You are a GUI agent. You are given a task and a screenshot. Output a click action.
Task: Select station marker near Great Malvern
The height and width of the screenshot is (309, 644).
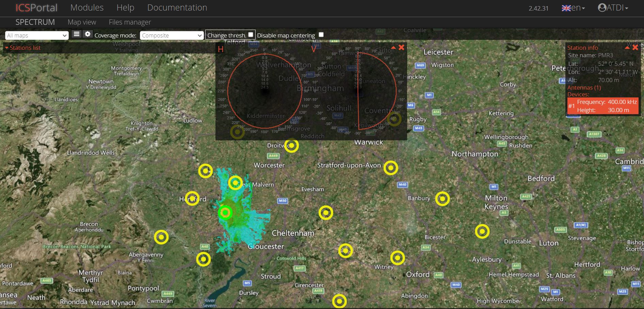click(235, 183)
